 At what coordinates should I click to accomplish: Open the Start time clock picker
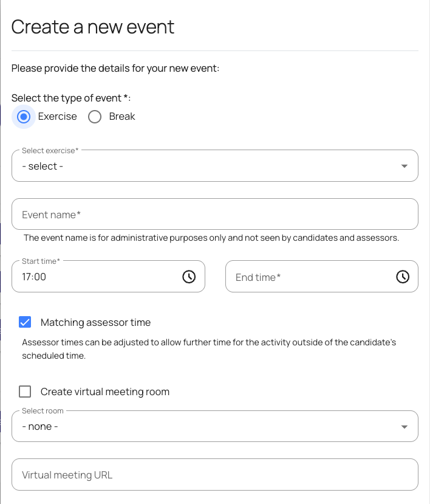189,277
